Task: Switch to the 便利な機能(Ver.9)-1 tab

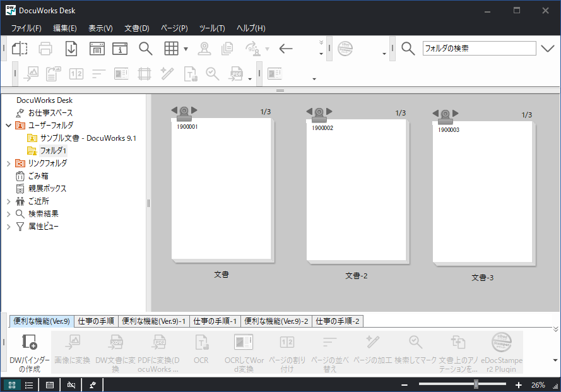Action: 154,321
